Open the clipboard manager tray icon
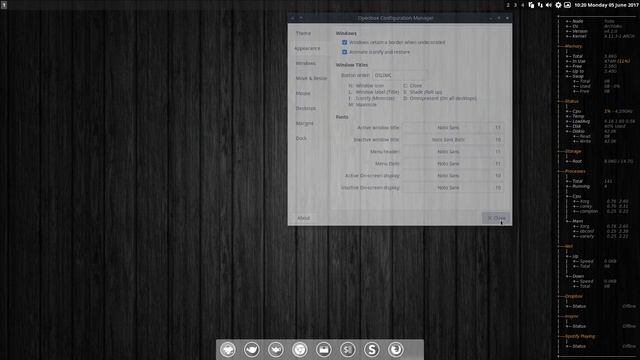640x360 pixels. click(x=531, y=5)
